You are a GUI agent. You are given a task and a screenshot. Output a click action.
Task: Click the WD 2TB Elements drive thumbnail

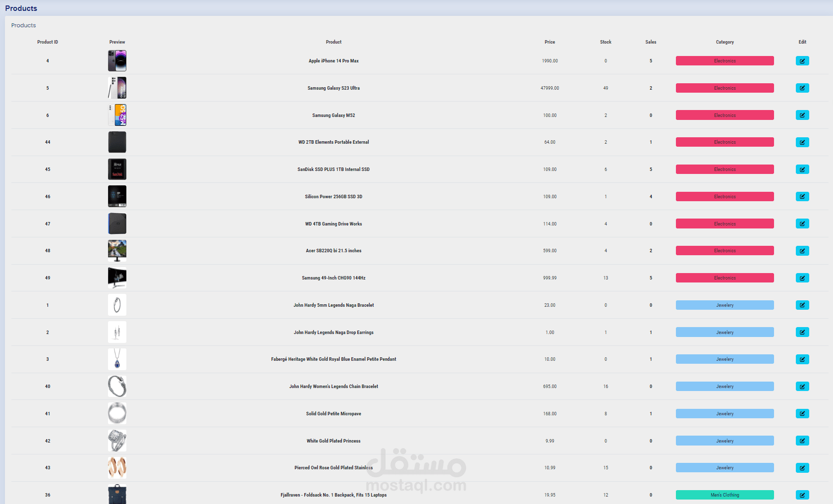[117, 142]
